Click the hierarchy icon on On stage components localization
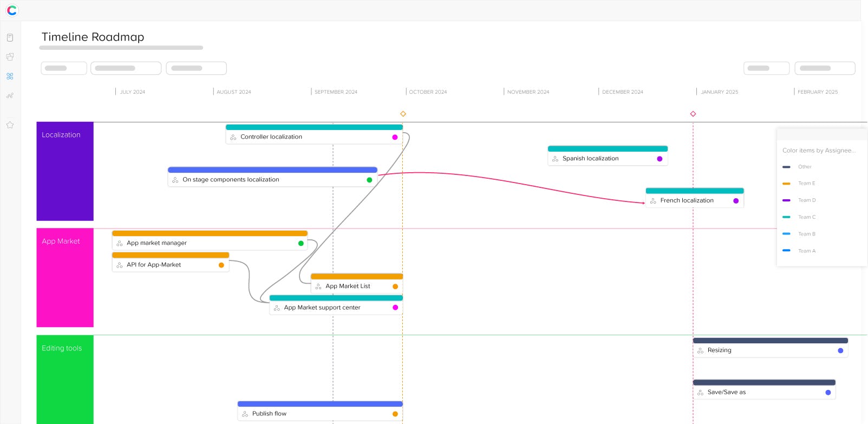This screenshot has height=424, width=868. [x=175, y=180]
